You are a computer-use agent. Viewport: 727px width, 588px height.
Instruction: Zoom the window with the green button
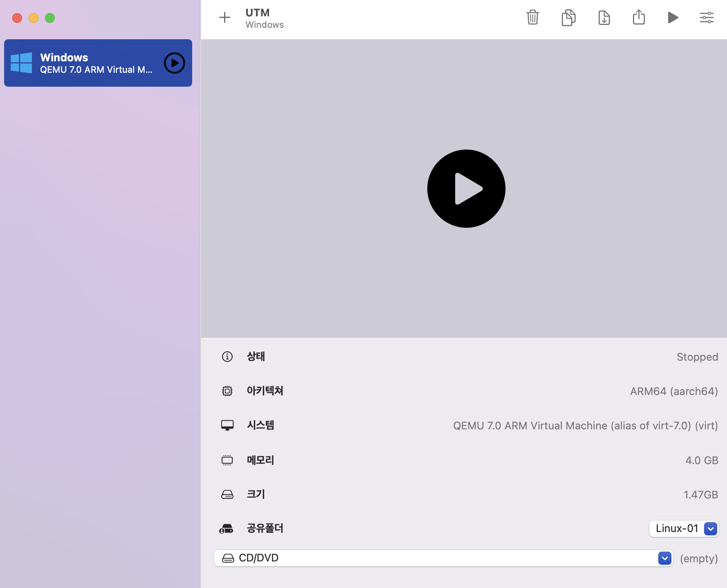point(50,18)
